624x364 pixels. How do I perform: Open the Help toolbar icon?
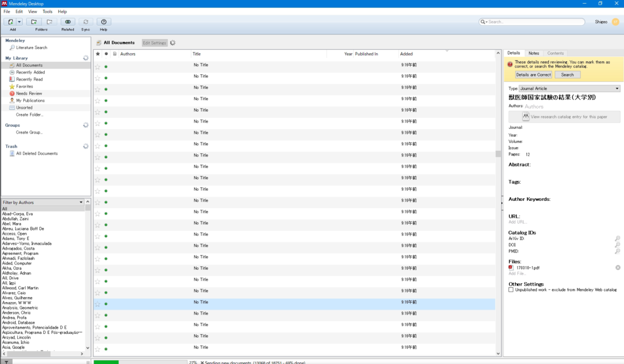103,22
